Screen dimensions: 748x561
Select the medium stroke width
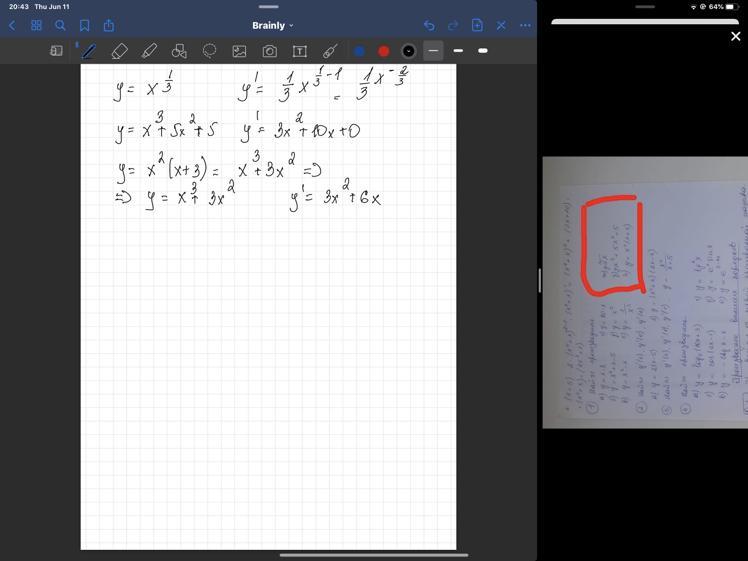coord(458,51)
